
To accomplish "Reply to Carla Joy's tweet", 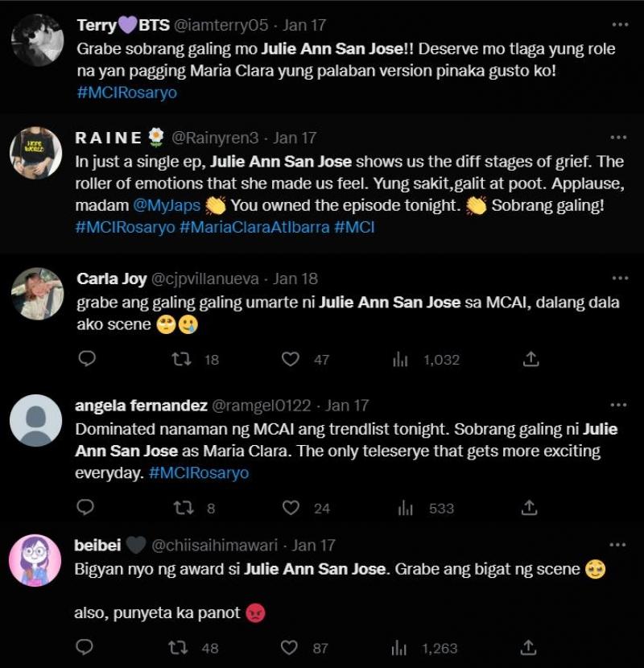I will [86, 359].
